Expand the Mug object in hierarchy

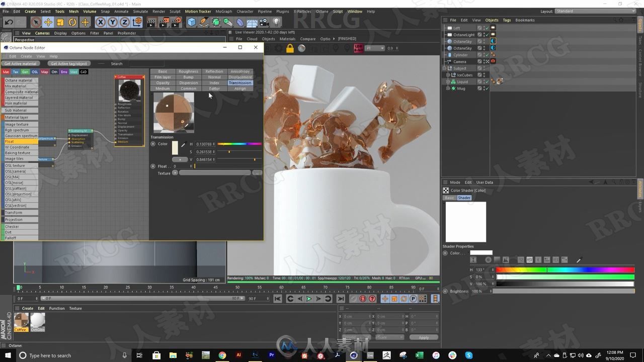(x=448, y=88)
